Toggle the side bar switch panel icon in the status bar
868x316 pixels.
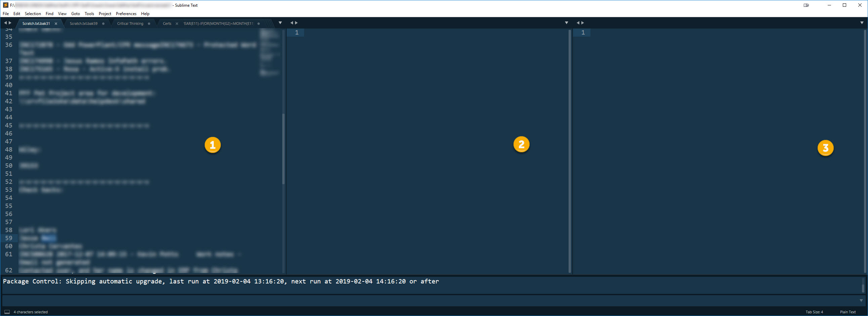point(7,312)
